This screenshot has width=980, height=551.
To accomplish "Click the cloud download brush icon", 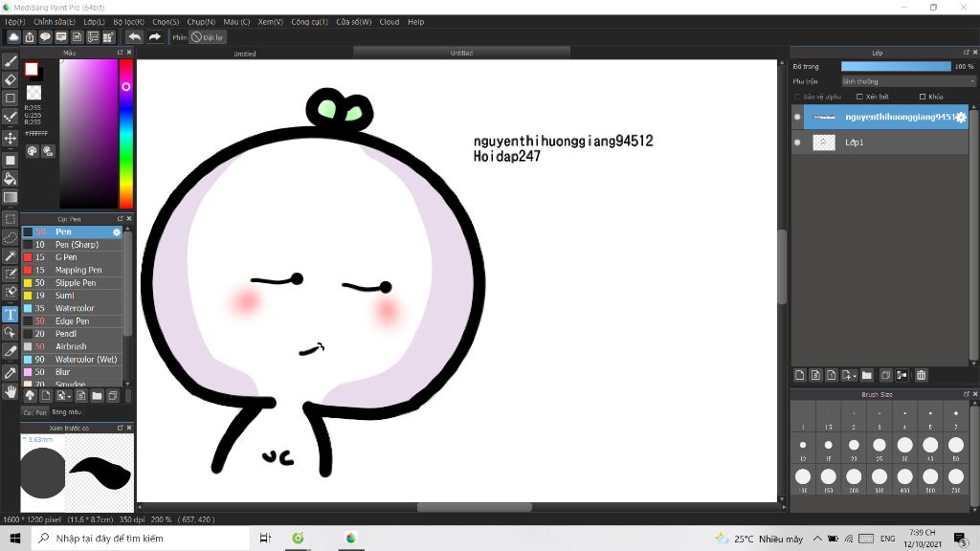I will pyautogui.click(x=30, y=395).
